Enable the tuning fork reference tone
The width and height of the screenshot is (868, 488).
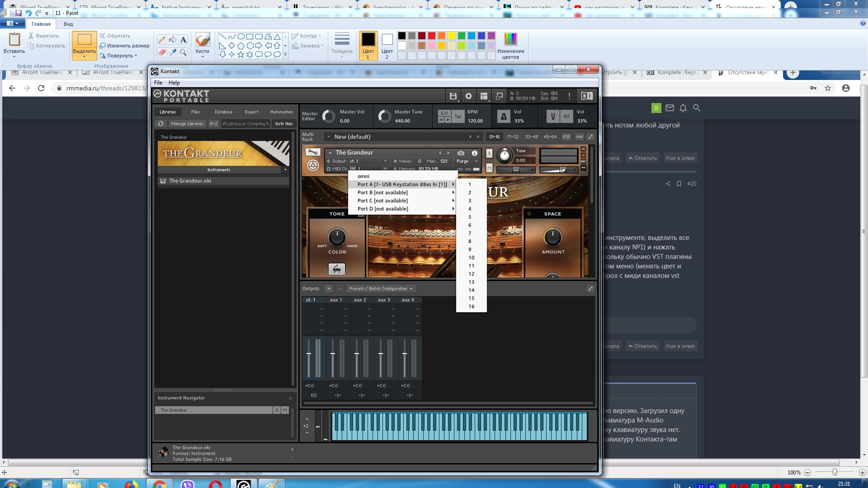[552, 117]
